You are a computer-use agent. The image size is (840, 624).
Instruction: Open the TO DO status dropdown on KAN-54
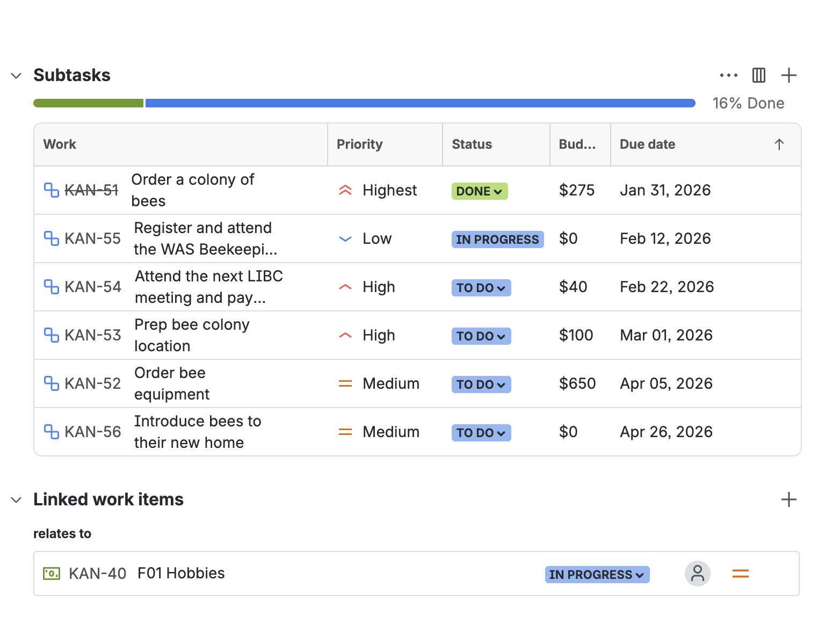point(481,287)
